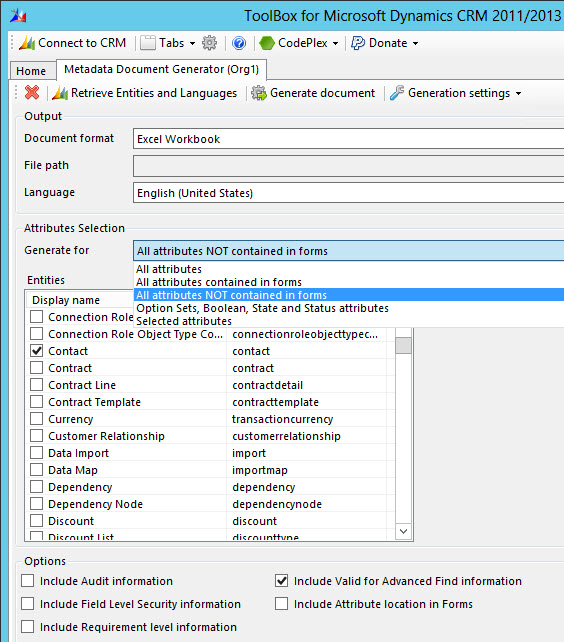The image size is (564, 642).
Task: Open help with the blue question mark icon
Action: coord(239,43)
